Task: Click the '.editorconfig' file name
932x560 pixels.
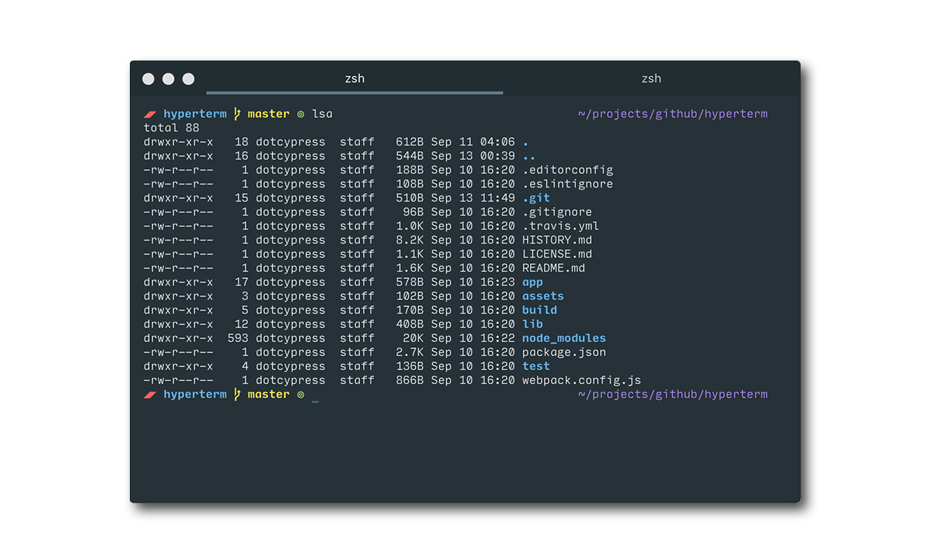Action: [567, 170]
